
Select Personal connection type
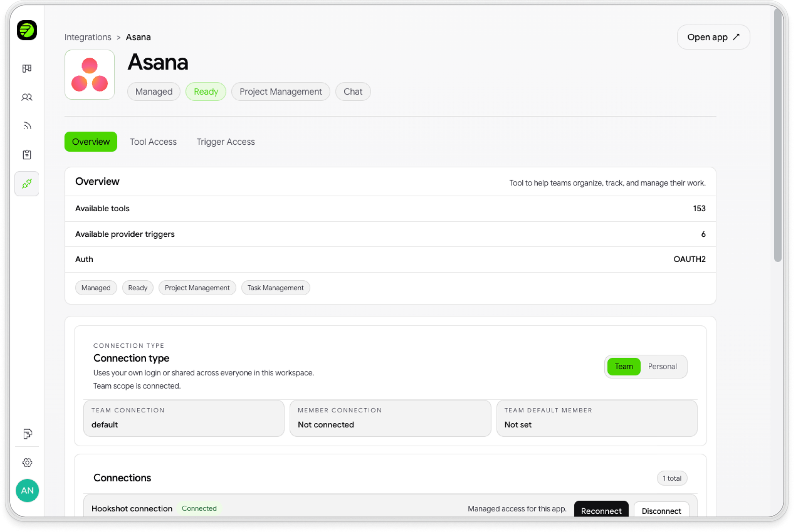tap(662, 367)
